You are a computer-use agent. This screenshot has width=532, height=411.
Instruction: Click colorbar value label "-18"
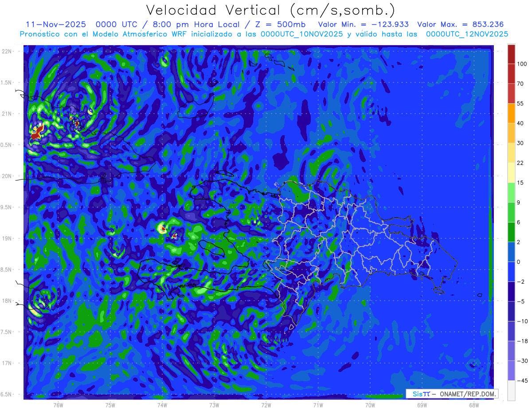(x=522, y=341)
